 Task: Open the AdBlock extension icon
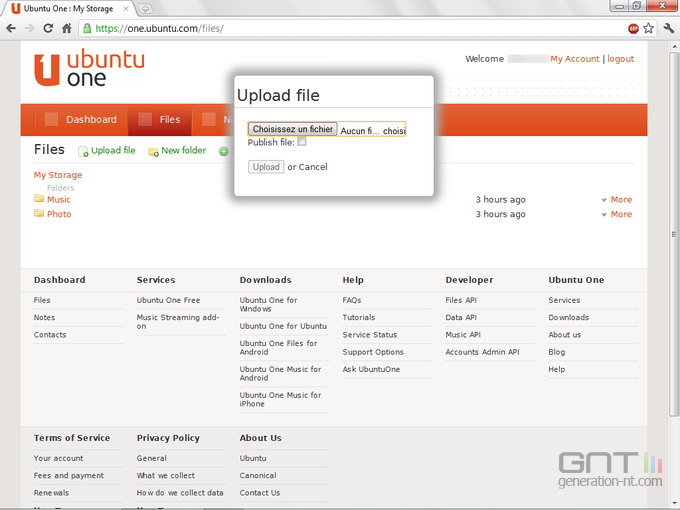point(633,29)
